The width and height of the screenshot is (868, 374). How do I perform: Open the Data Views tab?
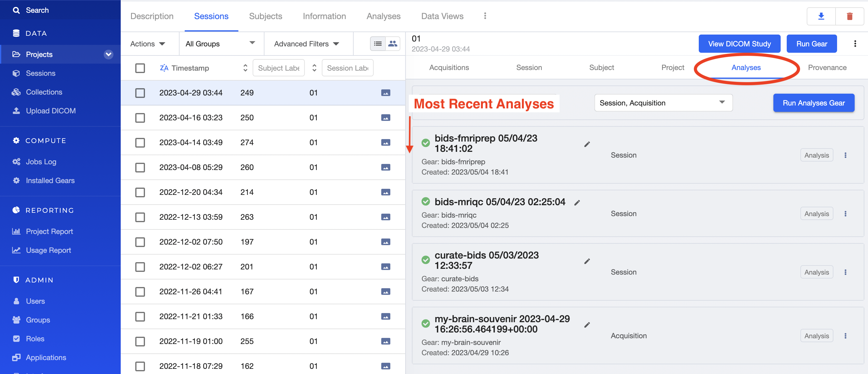click(x=442, y=16)
